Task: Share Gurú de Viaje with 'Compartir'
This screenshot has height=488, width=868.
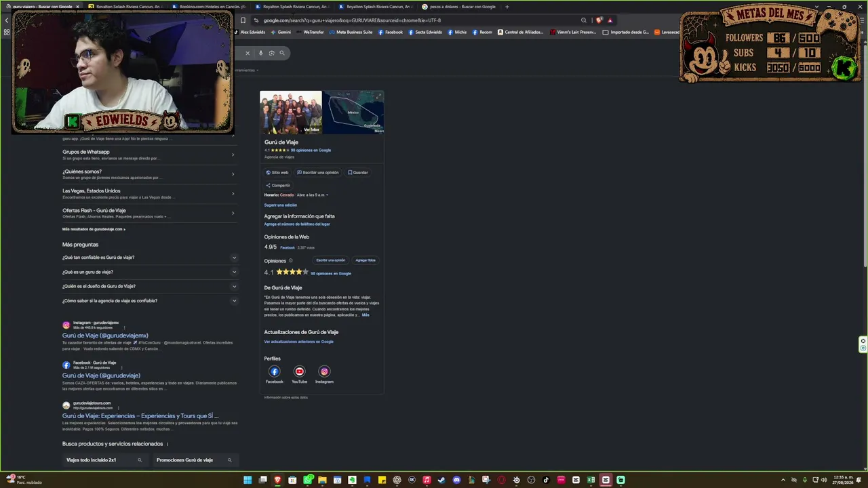Action: [x=278, y=185]
